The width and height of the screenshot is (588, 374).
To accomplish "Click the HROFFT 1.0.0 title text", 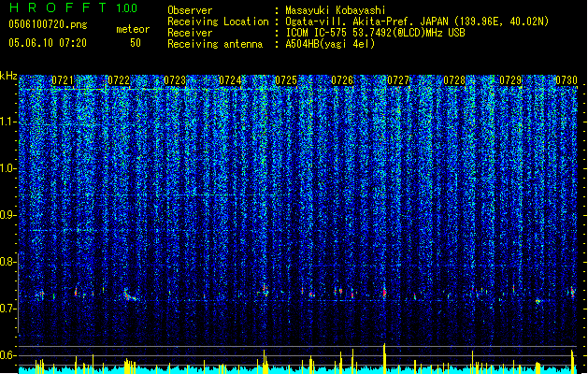I will [74, 7].
